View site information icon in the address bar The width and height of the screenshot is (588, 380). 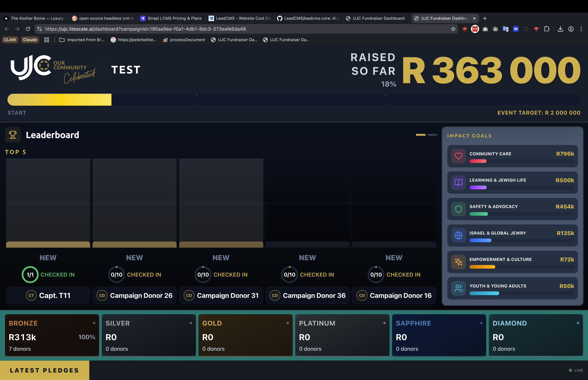(39, 29)
